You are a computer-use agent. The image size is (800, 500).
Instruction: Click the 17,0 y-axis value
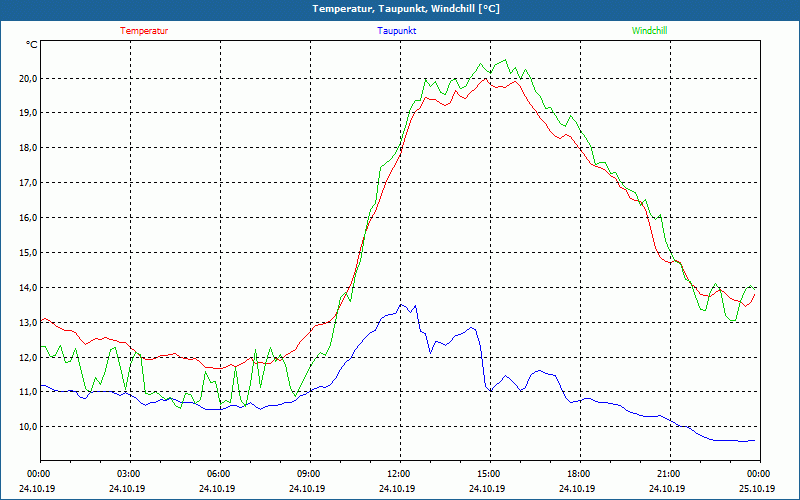(x=28, y=183)
